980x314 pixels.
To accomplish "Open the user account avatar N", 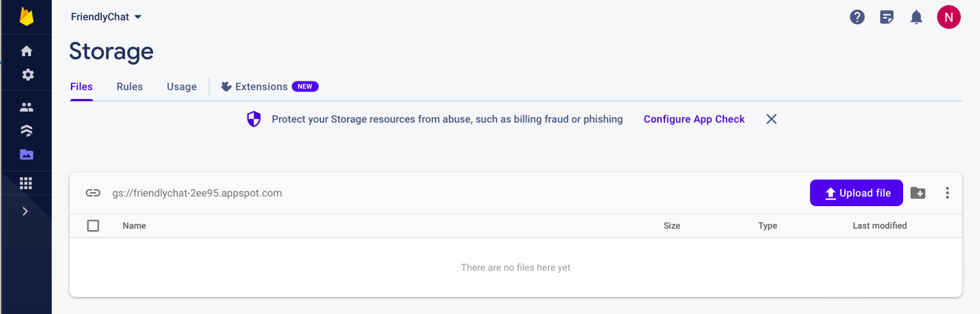I will click(x=949, y=17).
